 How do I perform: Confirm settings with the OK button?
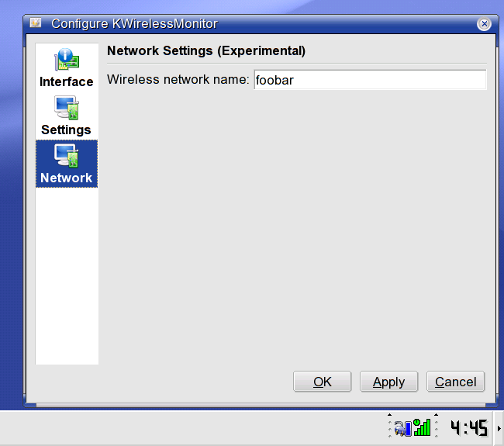[x=322, y=382]
